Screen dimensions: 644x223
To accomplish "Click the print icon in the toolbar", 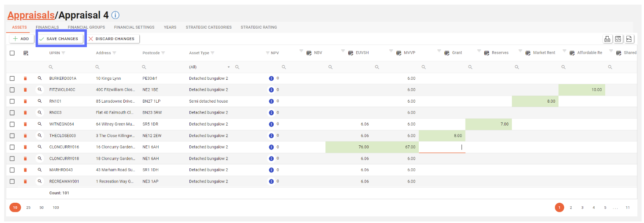I will point(607,39).
